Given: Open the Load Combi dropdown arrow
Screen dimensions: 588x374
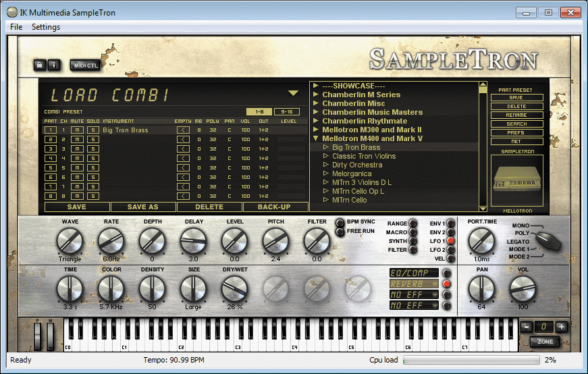Looking at the screenshot, I should click(293, 93).
